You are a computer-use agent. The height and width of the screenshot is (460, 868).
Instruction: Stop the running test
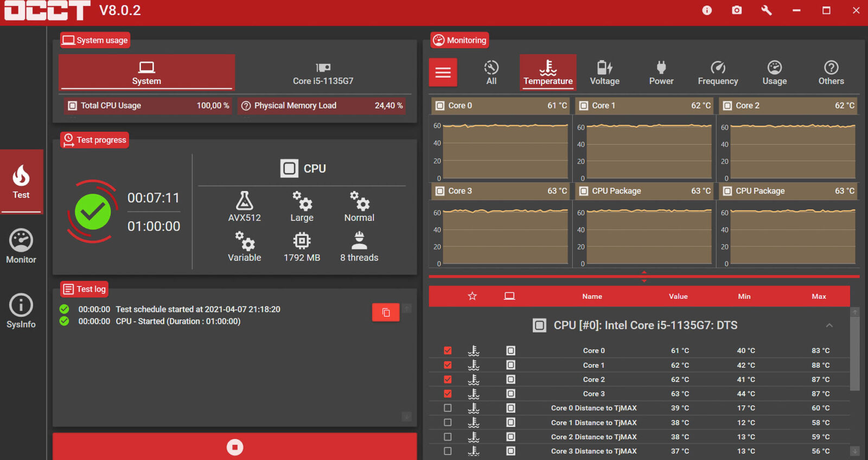point(235,446)
